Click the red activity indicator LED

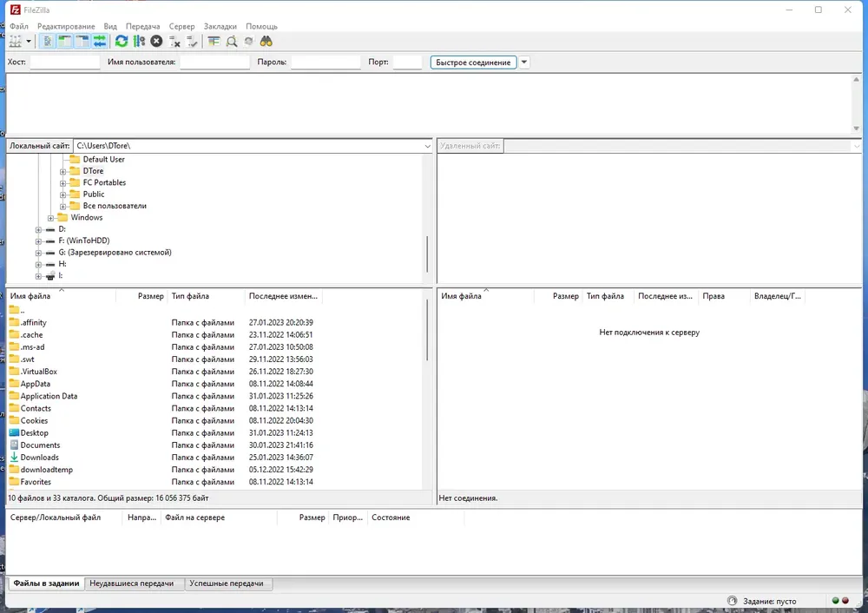tap(845, 601)
